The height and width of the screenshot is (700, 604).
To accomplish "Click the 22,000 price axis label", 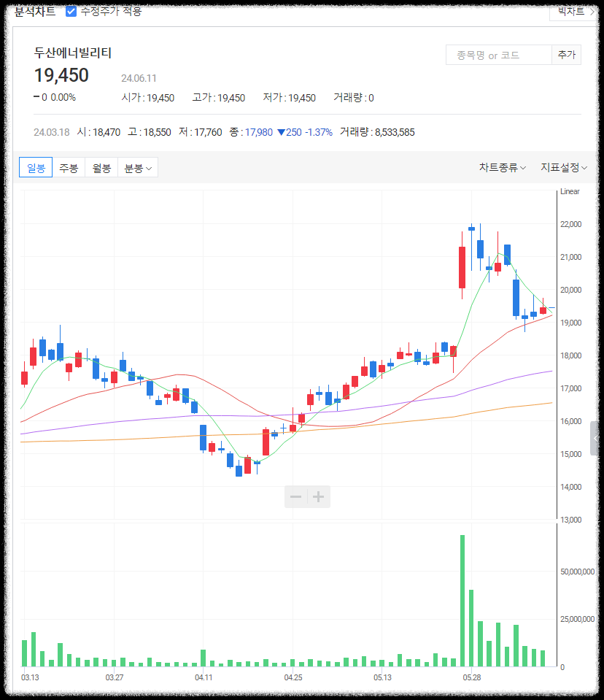I will pos(571,224).
